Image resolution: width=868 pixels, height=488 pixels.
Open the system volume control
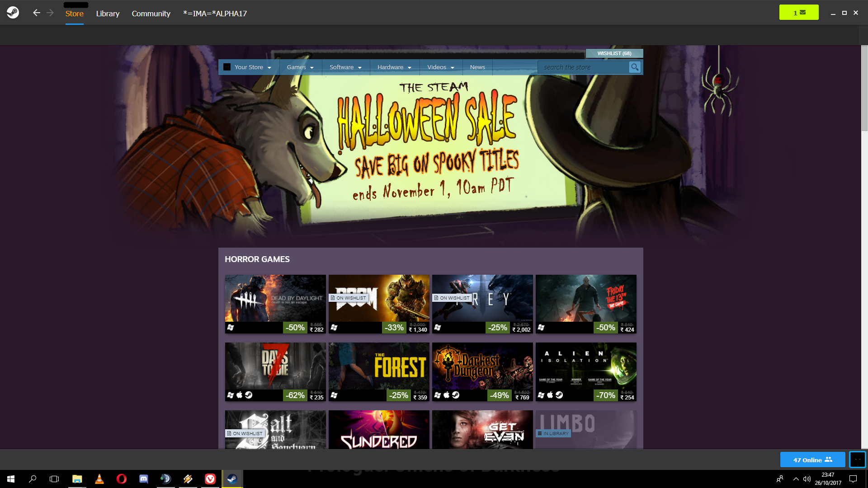807,479
